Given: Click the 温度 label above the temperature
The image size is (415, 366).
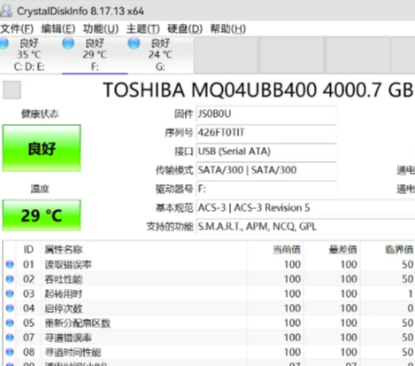Looking at the screenshot, I should pyautogui.click(x=40, y=189).
